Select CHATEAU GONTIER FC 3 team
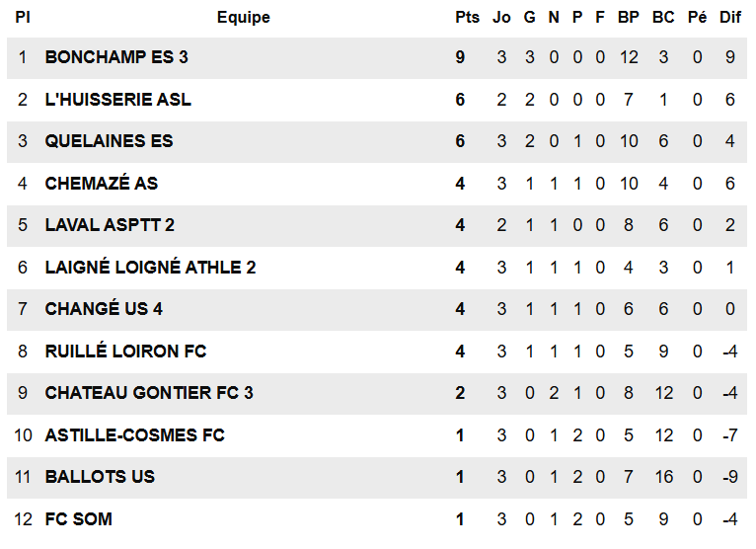The width and height of the screenshot is (756, 549). (149, 393)
